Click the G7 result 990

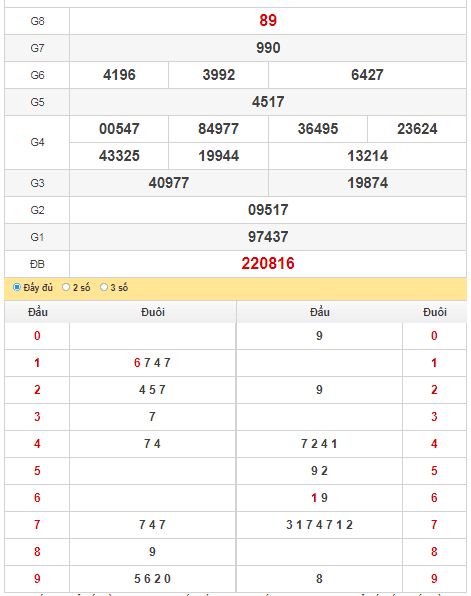(x=268, y=48)
